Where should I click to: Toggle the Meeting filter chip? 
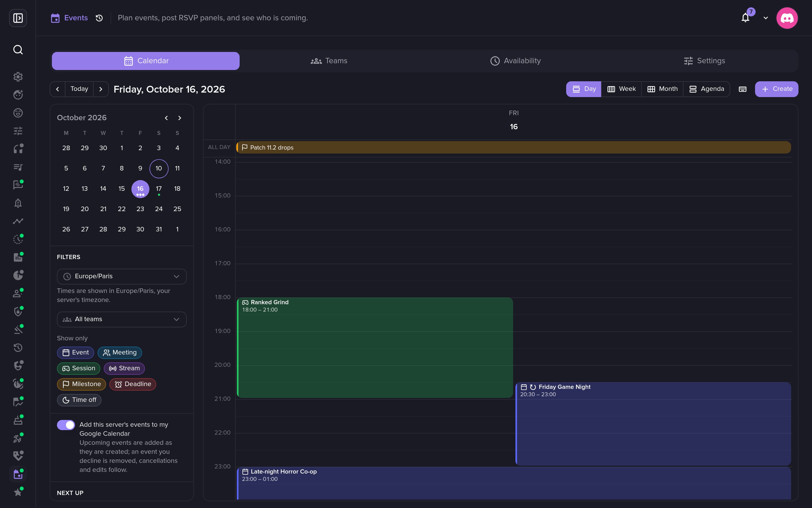tap(120, 352)
